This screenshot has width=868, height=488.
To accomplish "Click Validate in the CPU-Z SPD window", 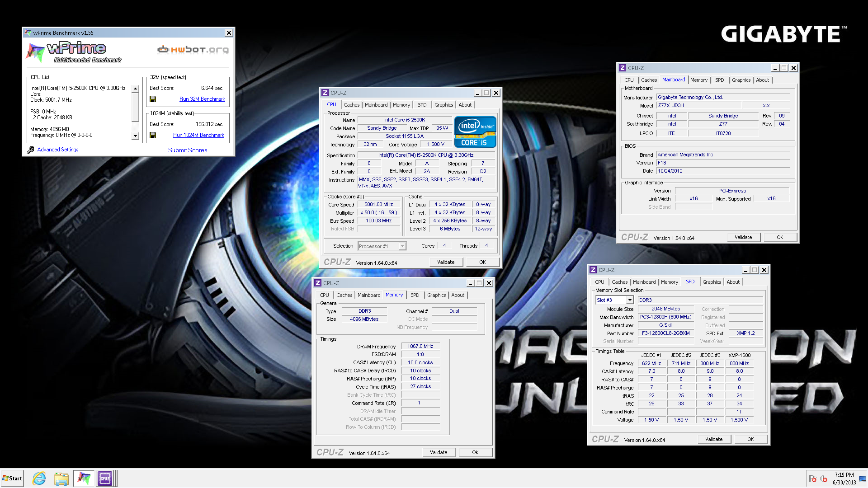I will point(714,439).
